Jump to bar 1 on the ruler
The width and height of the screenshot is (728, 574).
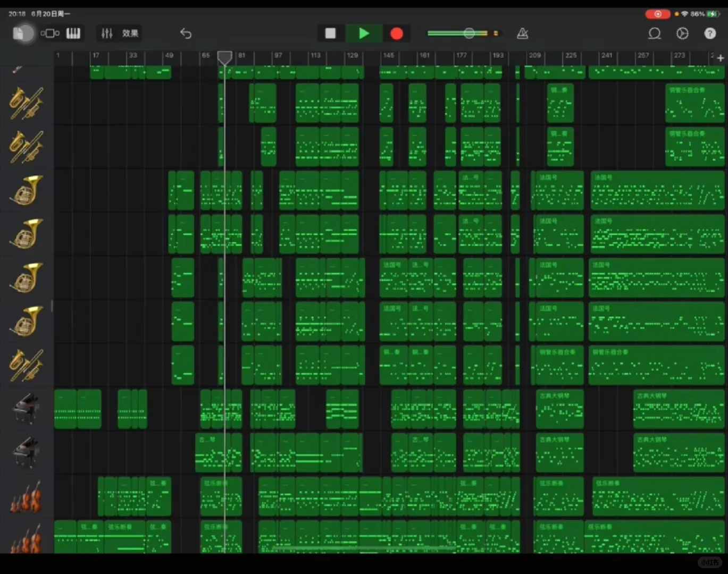point(58,55)
